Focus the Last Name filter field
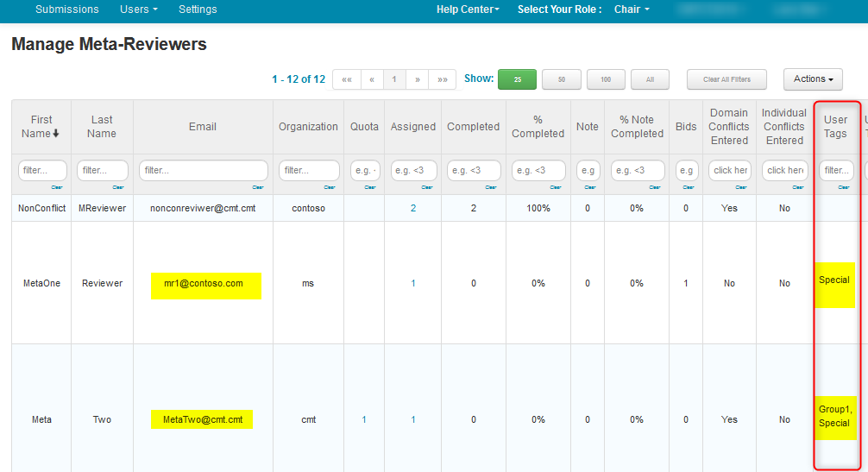The height and width of the screenshot is (472, 868). click(103, 171)
